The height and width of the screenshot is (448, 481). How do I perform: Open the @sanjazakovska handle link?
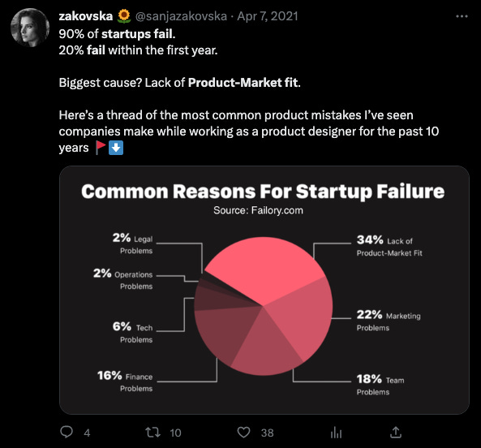181,16
